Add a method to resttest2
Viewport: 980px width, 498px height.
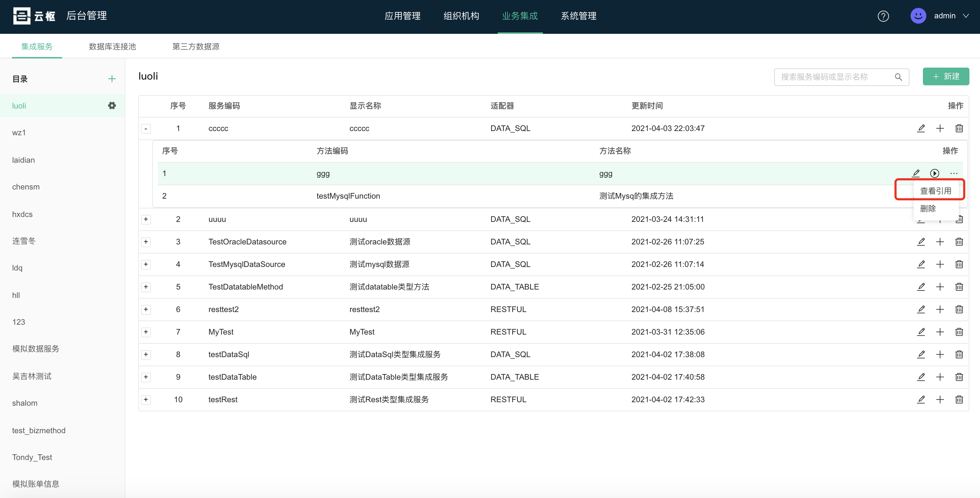coord(940,310)
